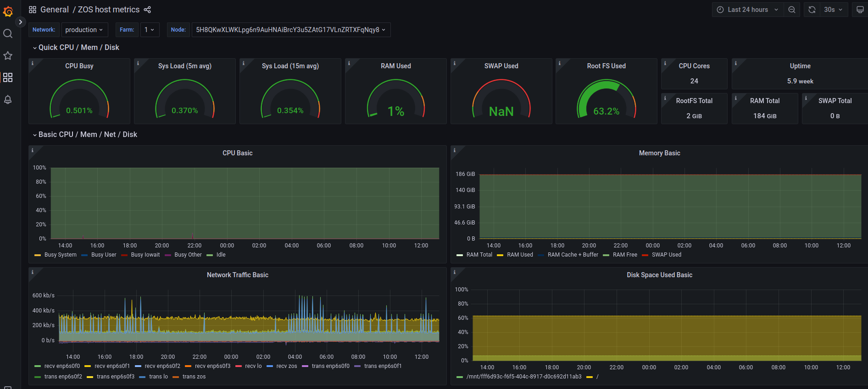Click the General folder breadcrumb link
The height and width of the screenshot is (389, 868).
pos(54,10)
